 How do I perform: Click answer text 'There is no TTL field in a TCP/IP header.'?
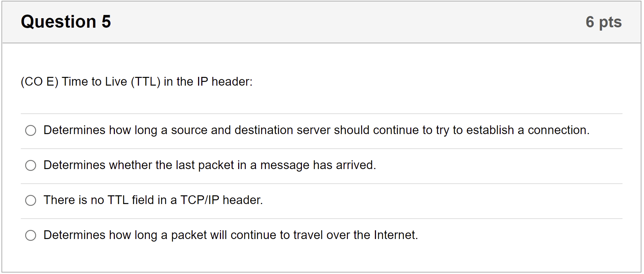[153, 200]
